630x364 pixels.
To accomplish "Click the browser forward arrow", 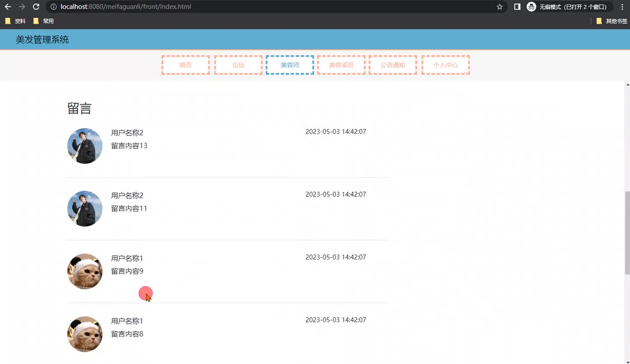I will coord(22,7).
